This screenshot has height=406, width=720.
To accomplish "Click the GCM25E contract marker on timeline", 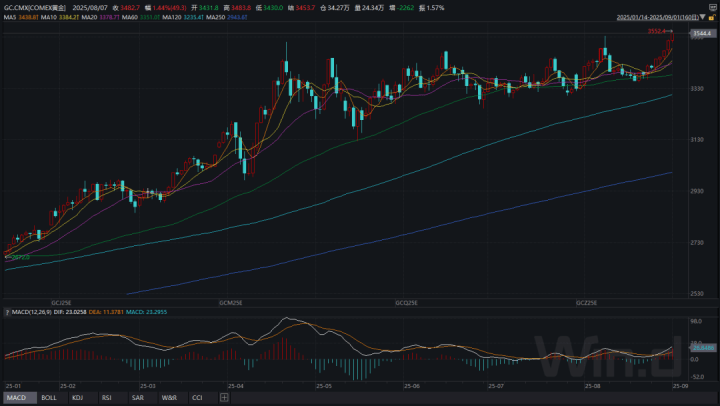I will [231, 301].
